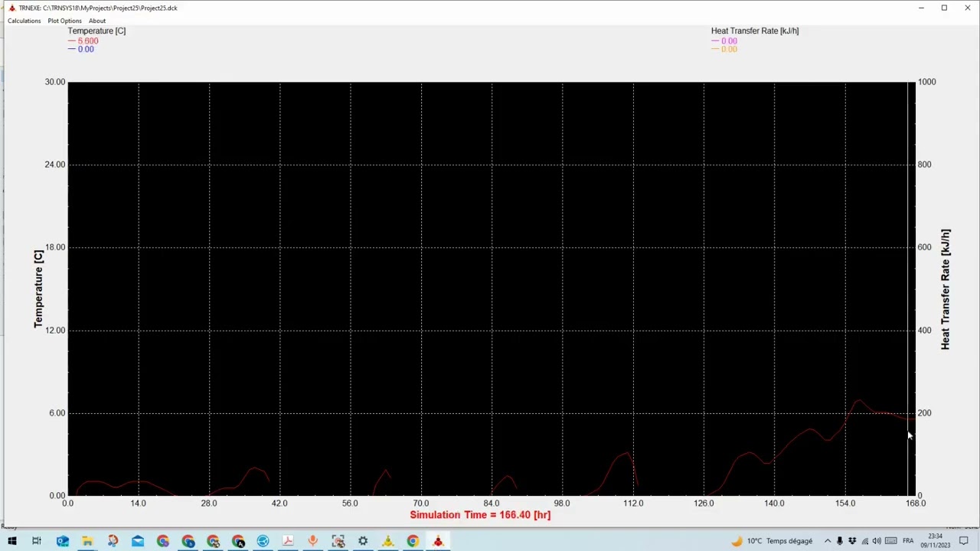Image resolution: width=980 pixels, height=551 pixels.
Task: Click the Heat Transfer Rate [kJ/h] legend heading
Action: pyautogui.click(x=755, y=31)
